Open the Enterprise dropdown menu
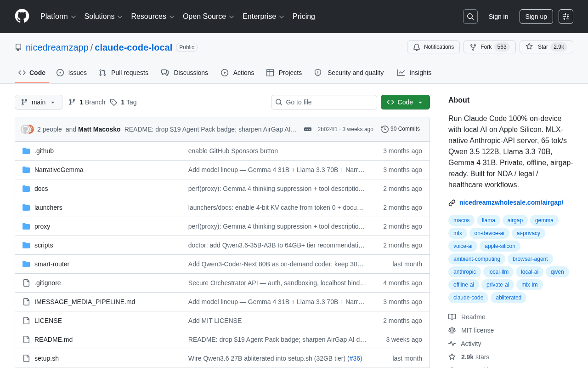The width and height of the screenshot is (588, 368). (264, 17)
